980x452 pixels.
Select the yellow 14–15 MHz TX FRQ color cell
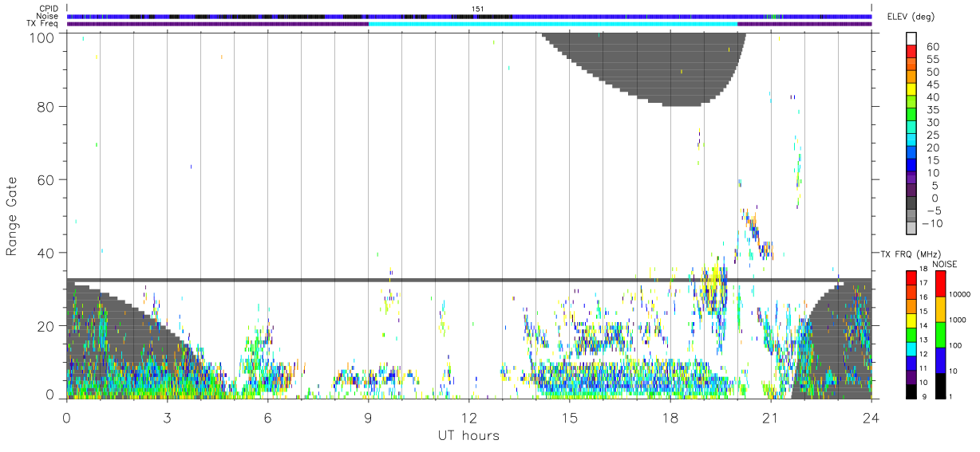point(911,320)
